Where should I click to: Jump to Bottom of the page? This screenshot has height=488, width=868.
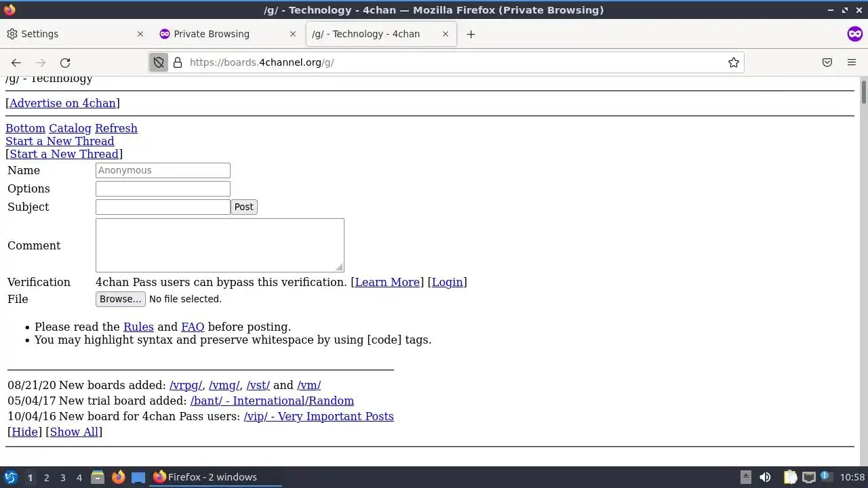coord(25,128)
